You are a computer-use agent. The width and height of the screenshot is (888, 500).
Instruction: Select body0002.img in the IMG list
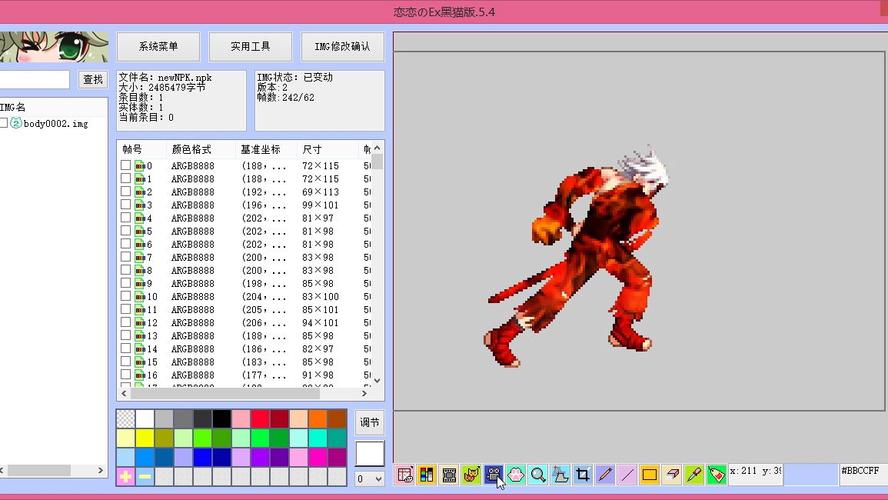56,123
